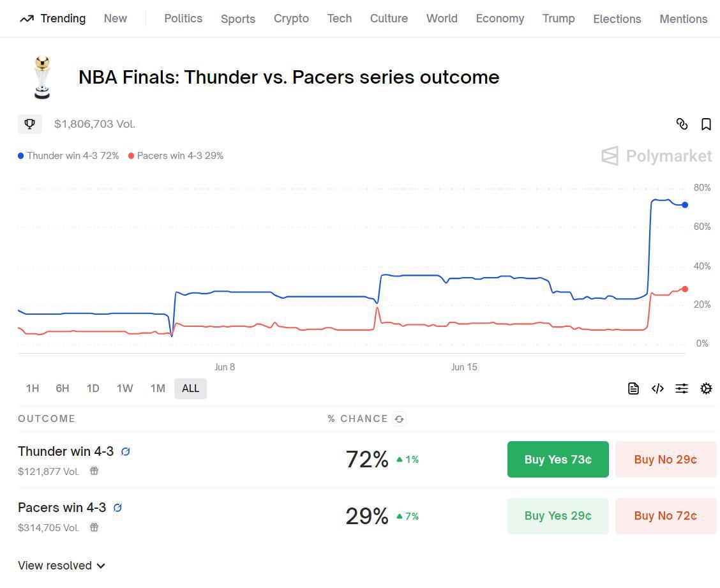Click the copy link icon
The image size is (720, 588).
click(682, 124)
